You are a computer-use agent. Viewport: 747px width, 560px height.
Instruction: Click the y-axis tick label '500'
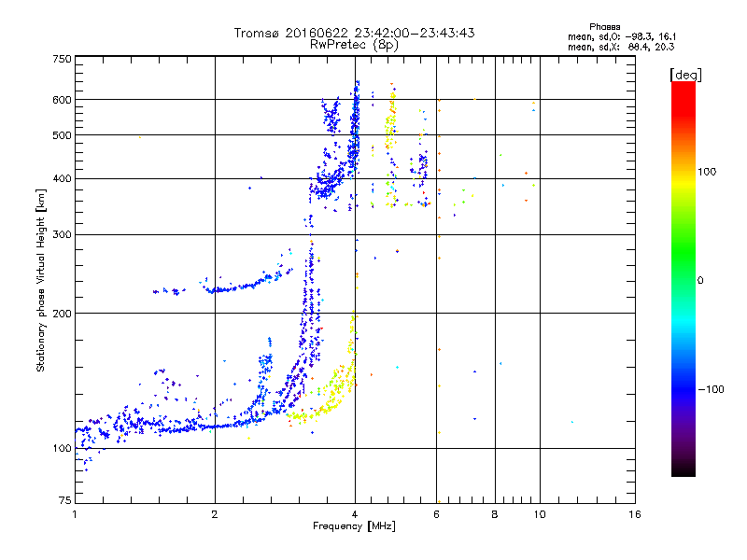[62, 135]
